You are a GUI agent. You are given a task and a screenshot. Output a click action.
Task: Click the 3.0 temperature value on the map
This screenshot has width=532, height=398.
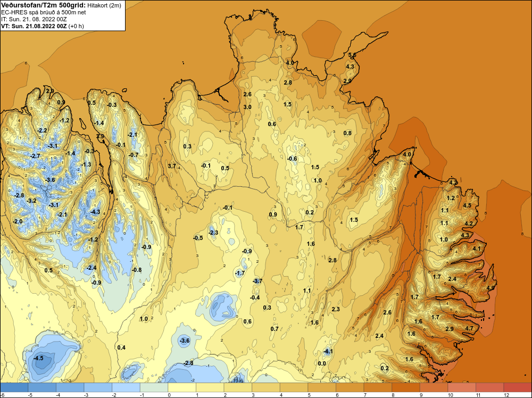point(247,107)
